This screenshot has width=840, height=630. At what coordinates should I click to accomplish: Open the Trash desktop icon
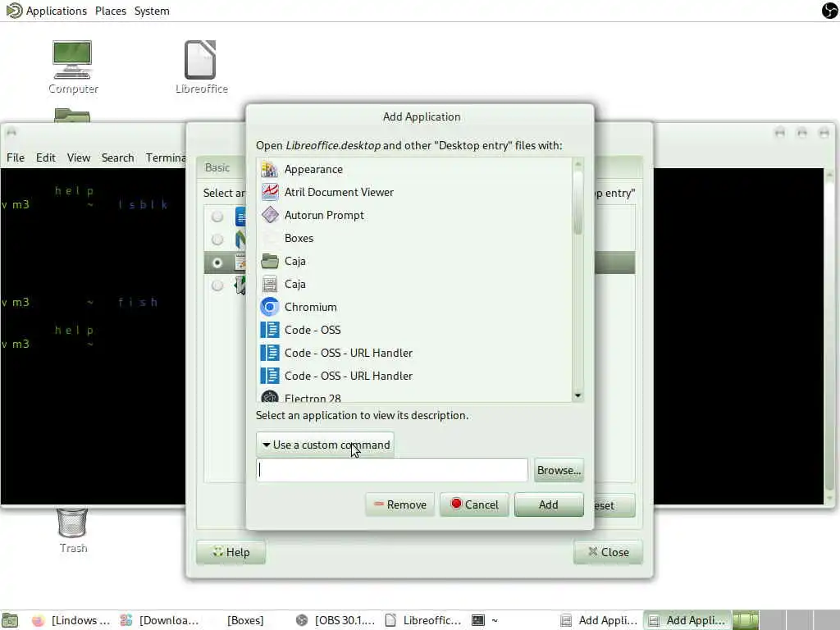[x=73, y=531]
